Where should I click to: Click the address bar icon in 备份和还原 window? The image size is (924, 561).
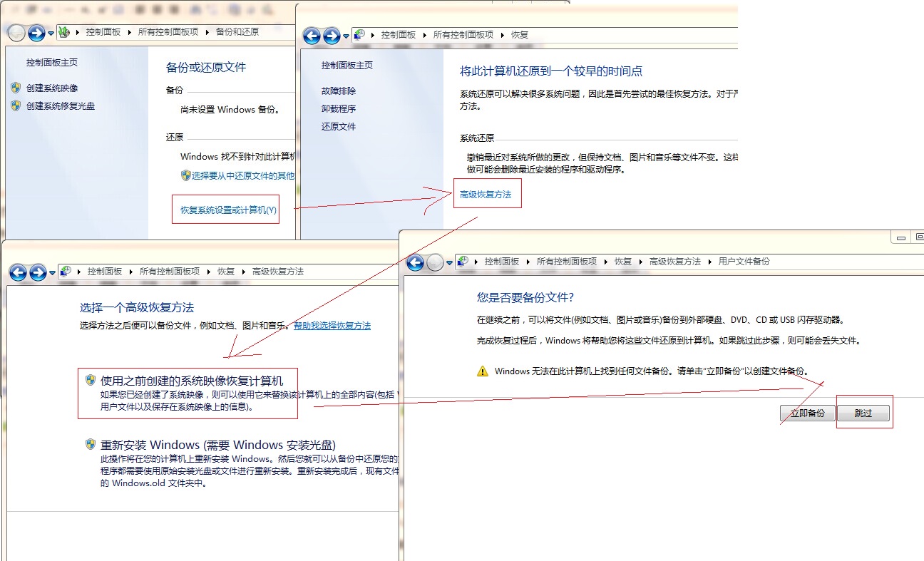(x=63, y=32)
